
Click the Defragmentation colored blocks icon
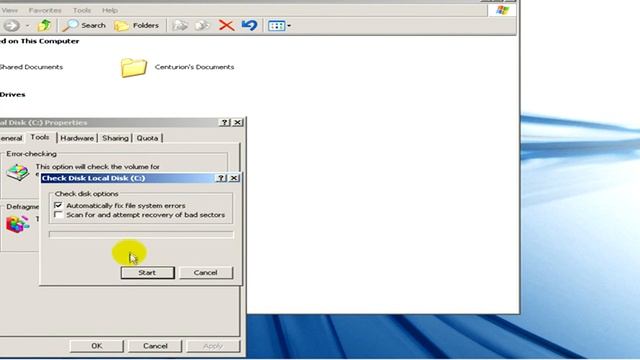[x=18, y=224]
